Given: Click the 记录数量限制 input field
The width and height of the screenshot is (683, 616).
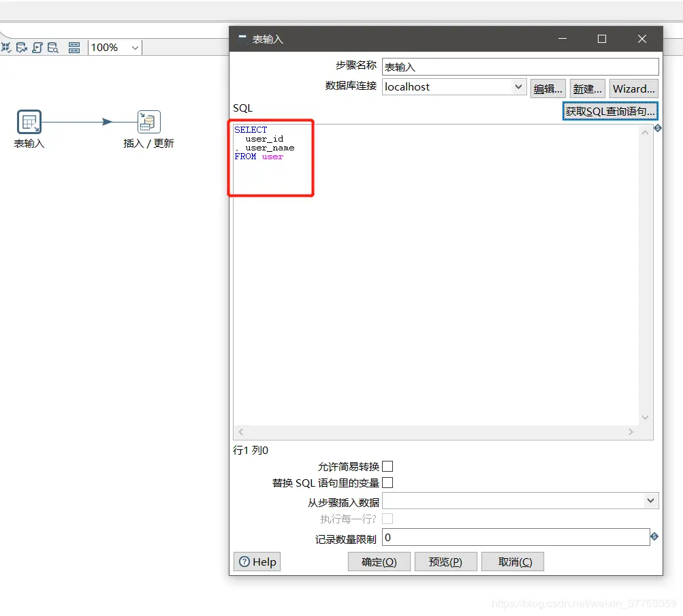Looking at the screenshot, I should 515,537.
